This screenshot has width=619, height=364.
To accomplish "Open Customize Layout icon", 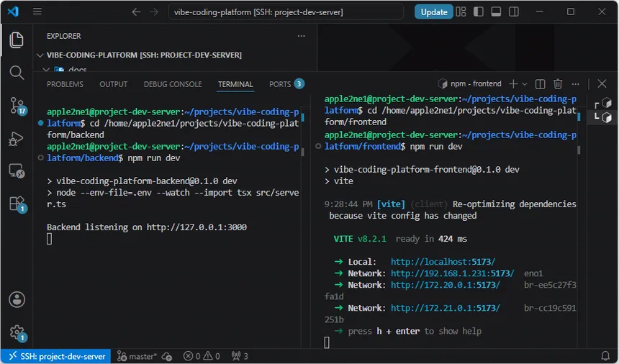I will click(461, 12).
